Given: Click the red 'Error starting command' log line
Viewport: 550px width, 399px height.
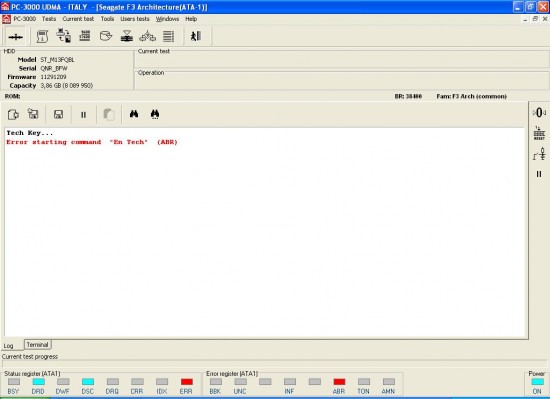Looking at the screenshot, I should (92, 142).
